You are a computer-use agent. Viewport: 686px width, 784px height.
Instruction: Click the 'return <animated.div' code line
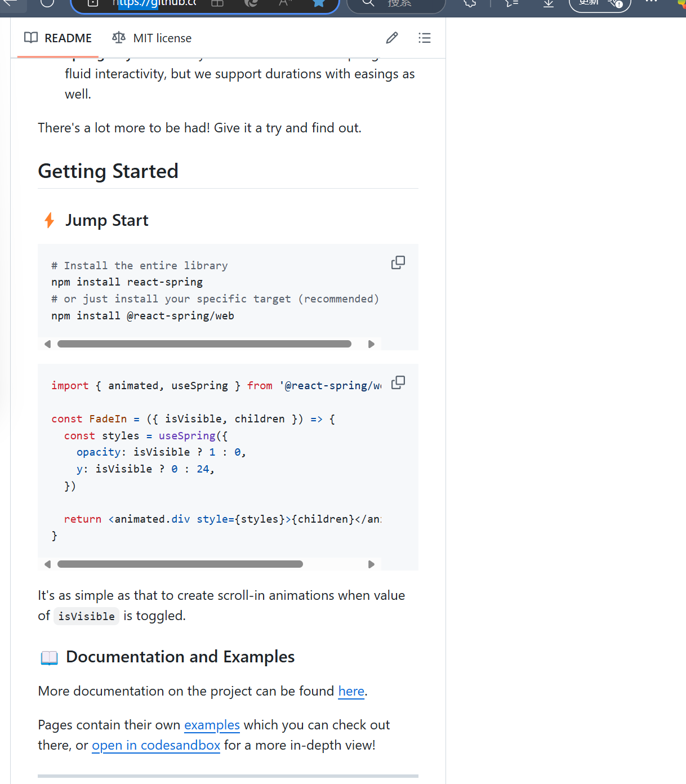pos(222,519)
